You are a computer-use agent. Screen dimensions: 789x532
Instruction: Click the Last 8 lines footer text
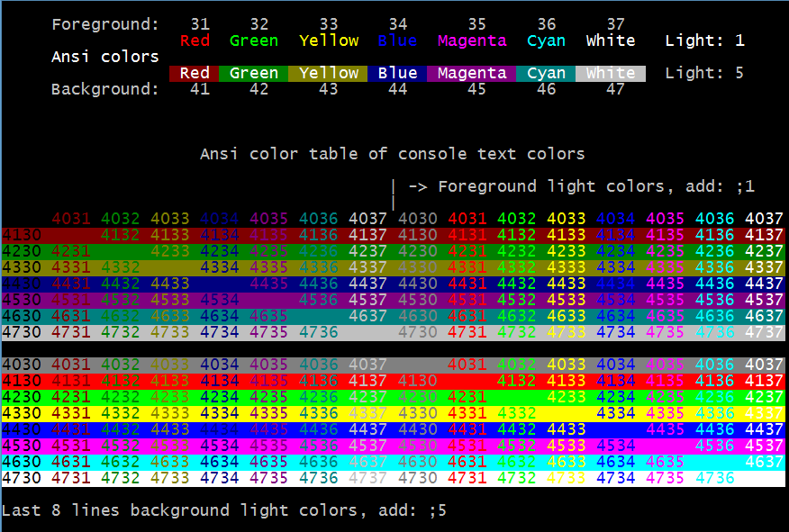tap(224, 510)
